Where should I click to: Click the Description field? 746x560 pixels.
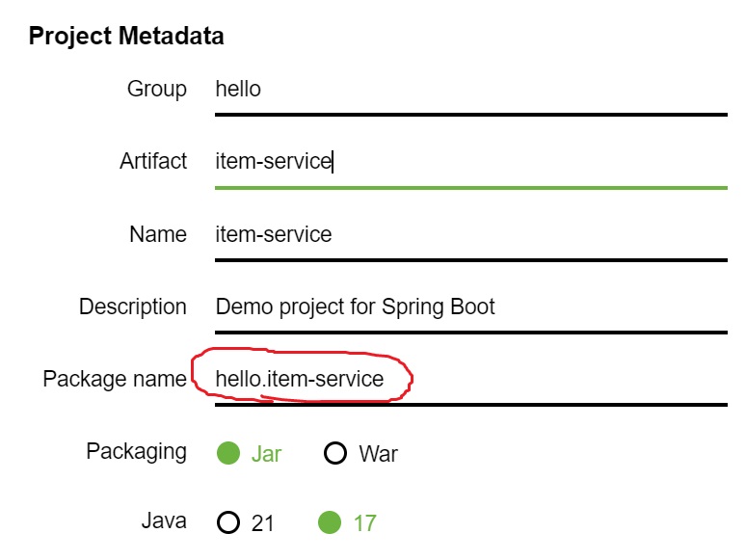click(x=470, y=307)
